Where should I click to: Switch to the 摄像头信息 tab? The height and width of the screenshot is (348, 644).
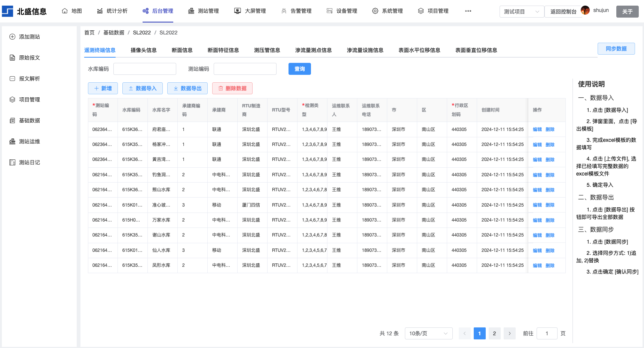[143, 50]
